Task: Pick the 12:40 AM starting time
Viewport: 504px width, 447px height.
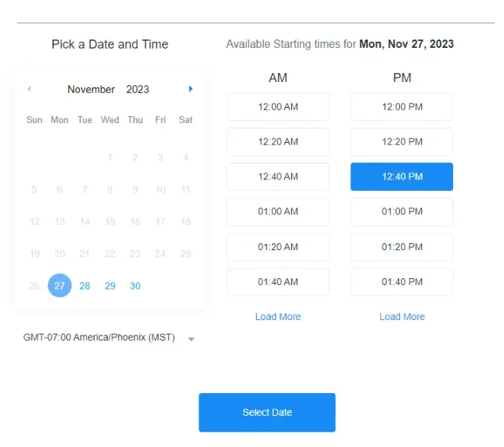Action: click(x=278, y=176)
